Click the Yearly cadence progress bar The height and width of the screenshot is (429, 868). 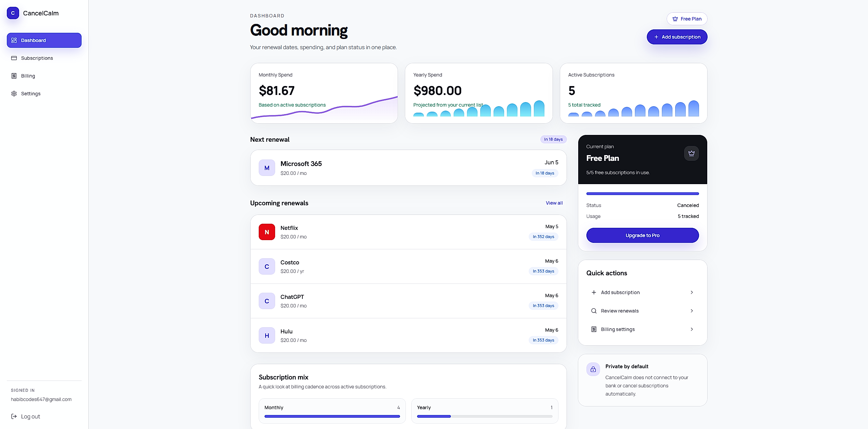pos(485,416)
